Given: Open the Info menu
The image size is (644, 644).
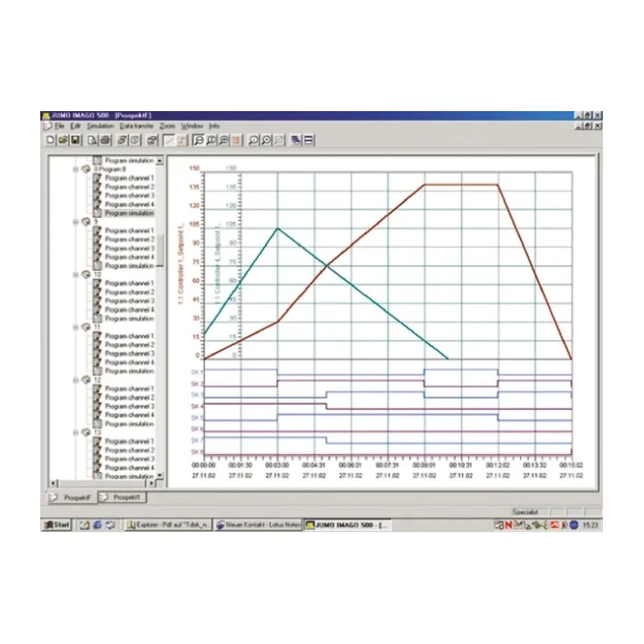Looking at the screenshot, I should click(x=214, y=126).
